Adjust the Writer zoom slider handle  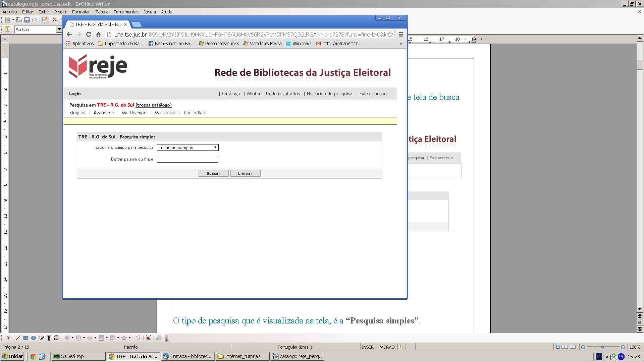(x=603, y=347)
